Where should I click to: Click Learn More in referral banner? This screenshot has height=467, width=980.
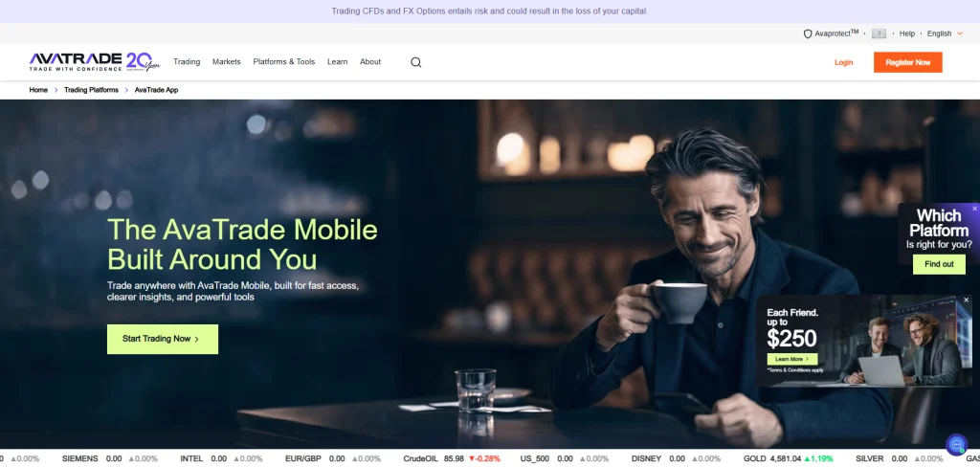791,360
